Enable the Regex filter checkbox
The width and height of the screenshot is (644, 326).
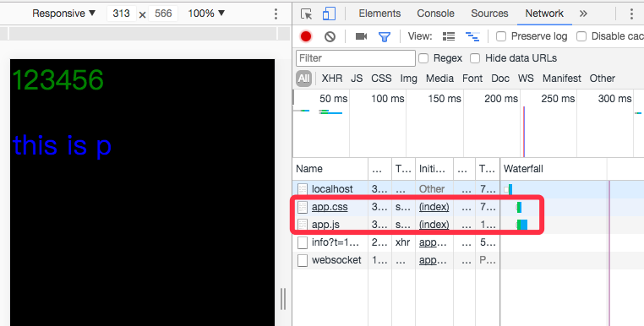click(x=423, y=59)
